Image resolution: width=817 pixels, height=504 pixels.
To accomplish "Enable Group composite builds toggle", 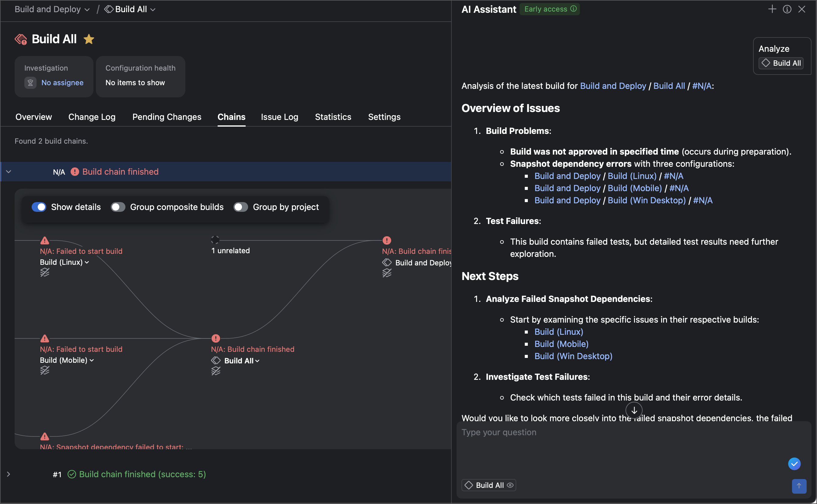I will [x=118, y=207].
